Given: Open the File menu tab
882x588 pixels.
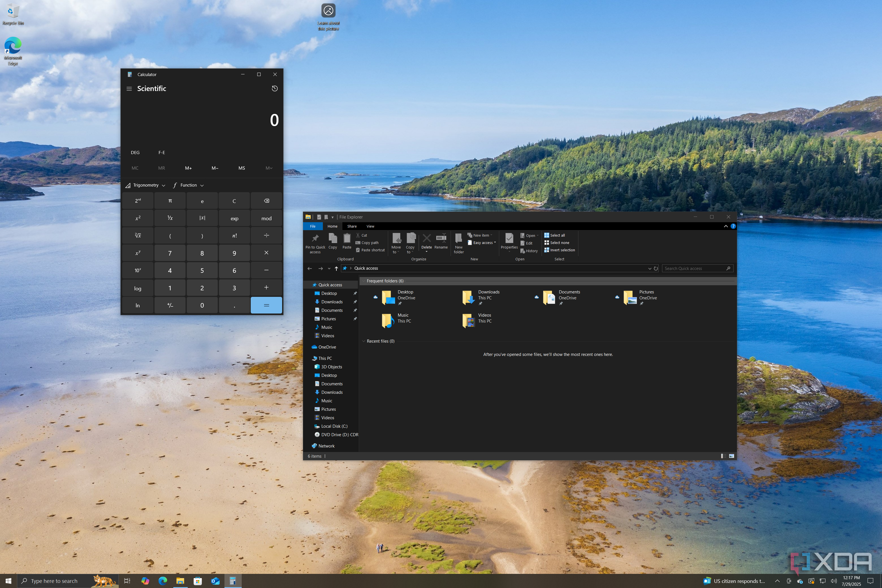Looking at the screenshot, I should tap(312, 226).
